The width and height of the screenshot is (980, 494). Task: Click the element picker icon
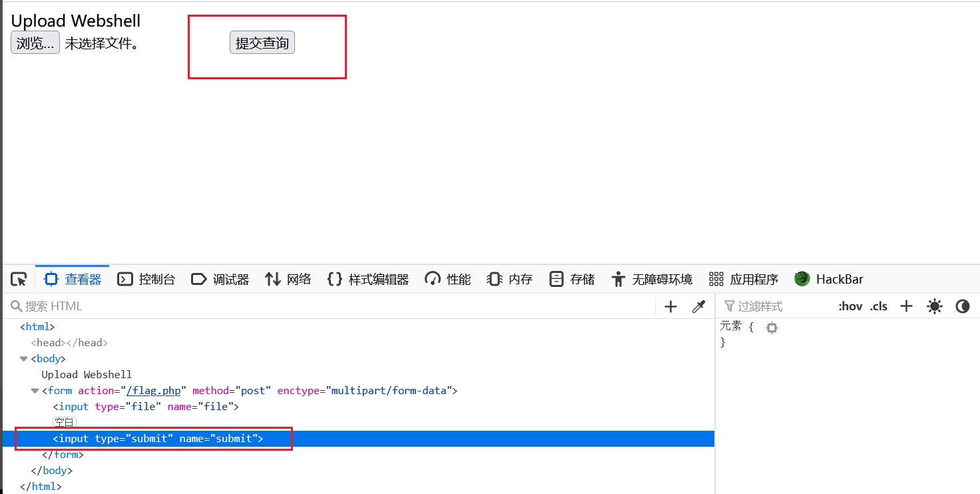[x=19, y=279]
